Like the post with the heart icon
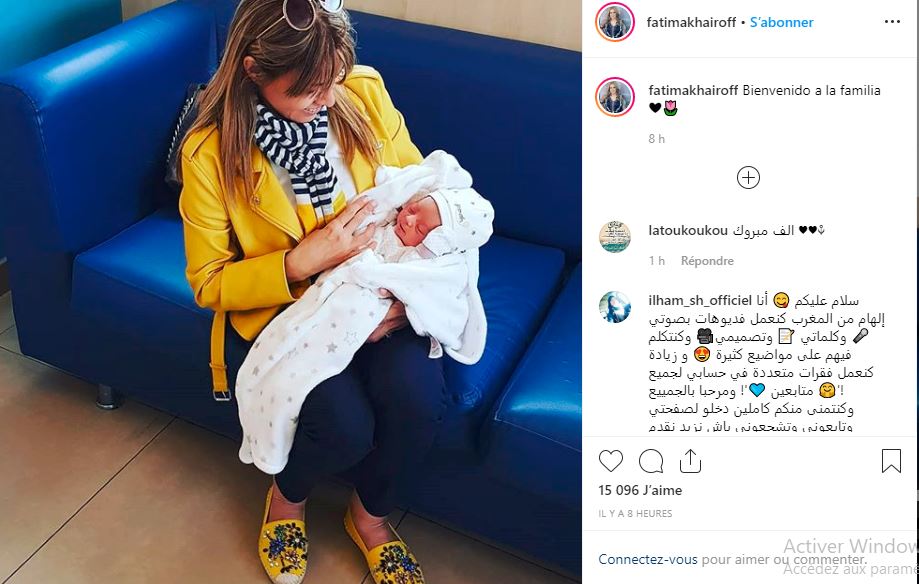919x584 pixels. coord(611,461)
